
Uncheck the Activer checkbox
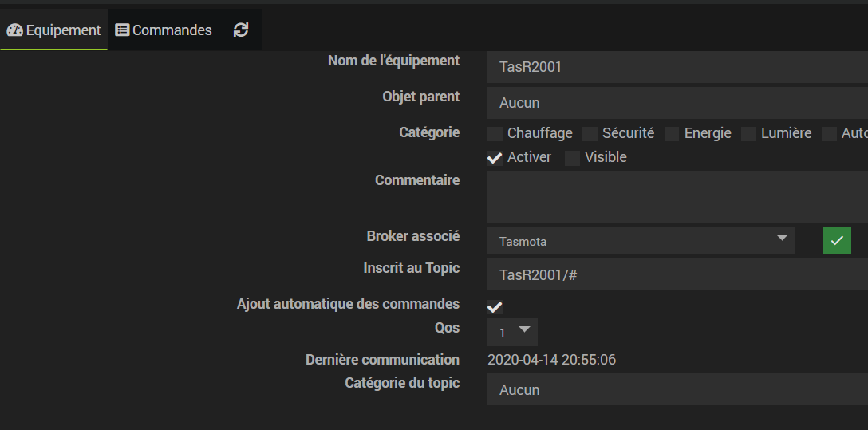coord(495,158)
